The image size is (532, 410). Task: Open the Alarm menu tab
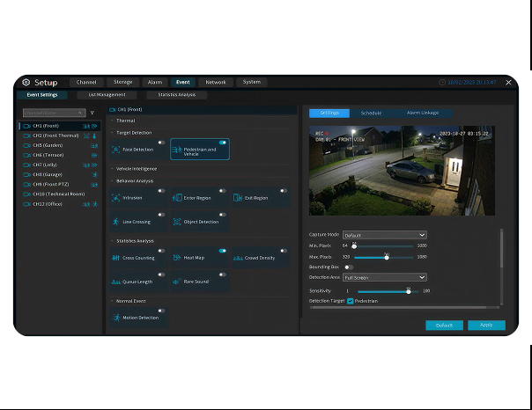tap(154, 82)
